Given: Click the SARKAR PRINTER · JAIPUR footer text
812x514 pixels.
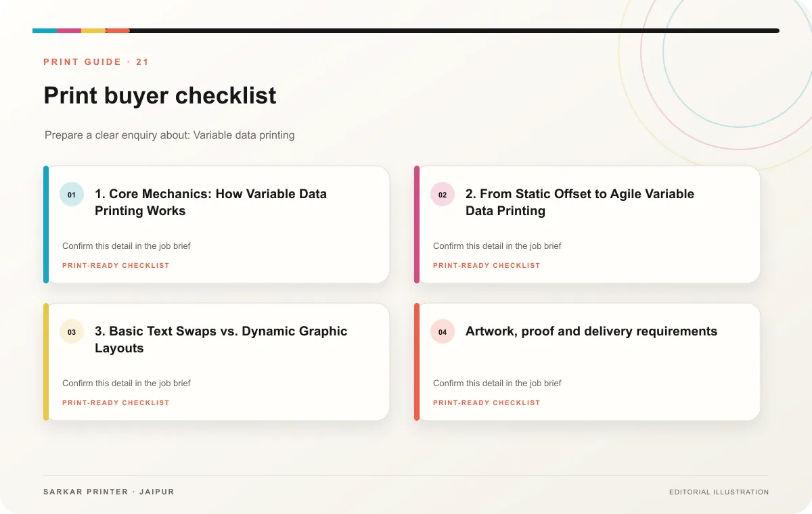Looking at the screenshot, I should tap(109, 492).
